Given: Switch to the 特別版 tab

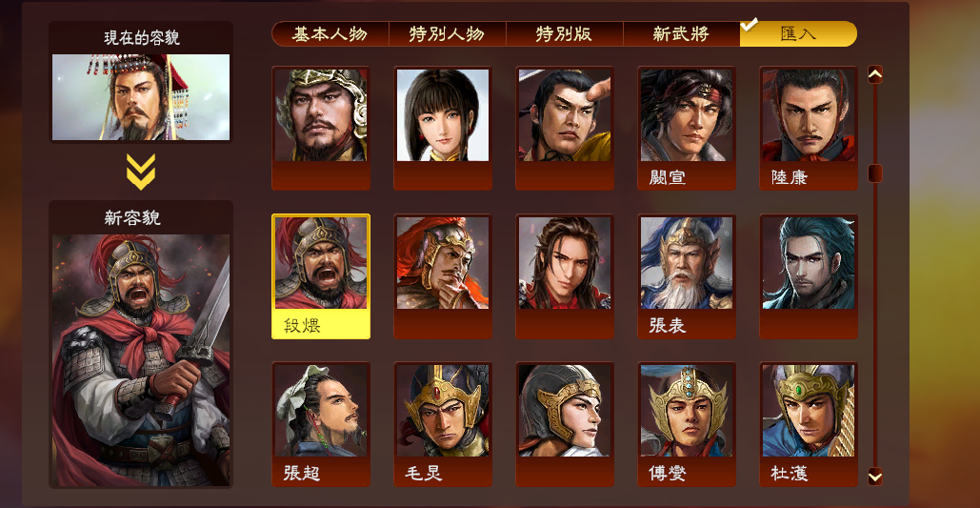Looking at the screenshot, I should [x=565, y=33].
